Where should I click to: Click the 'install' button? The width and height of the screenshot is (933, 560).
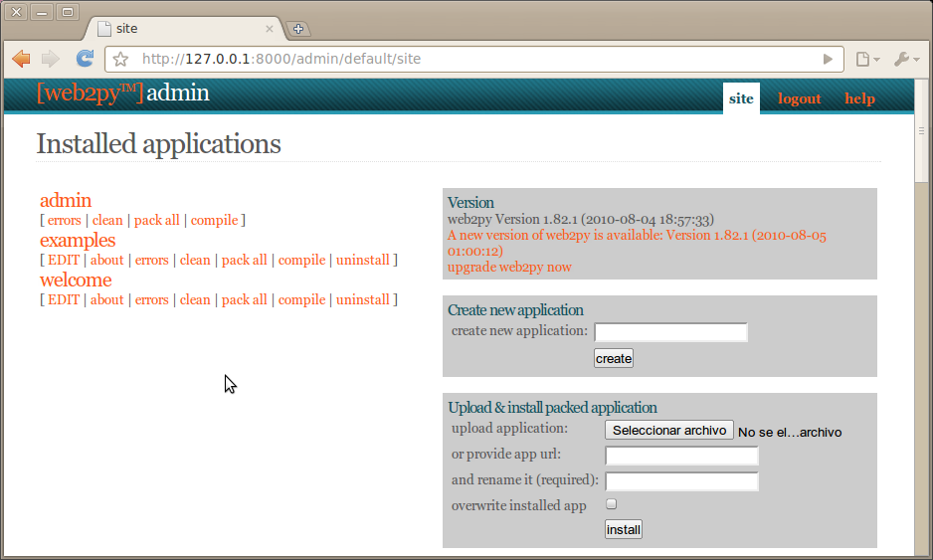pos(624,529)
